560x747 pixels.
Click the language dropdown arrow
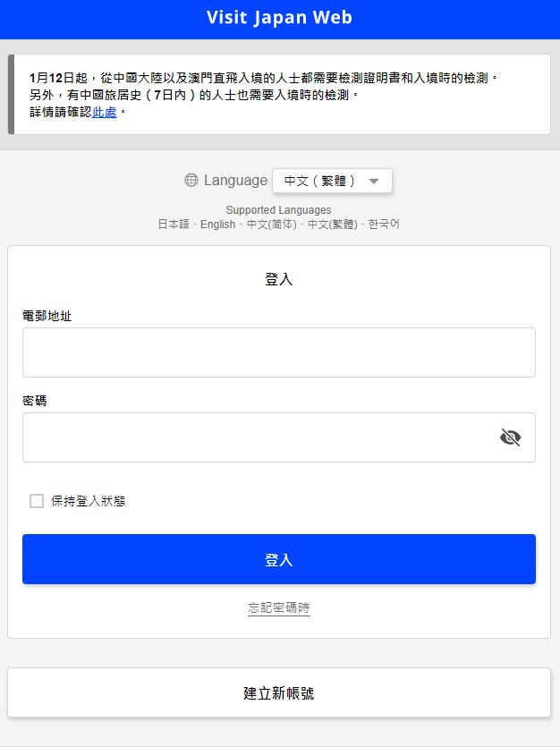[x=374, y=181]
